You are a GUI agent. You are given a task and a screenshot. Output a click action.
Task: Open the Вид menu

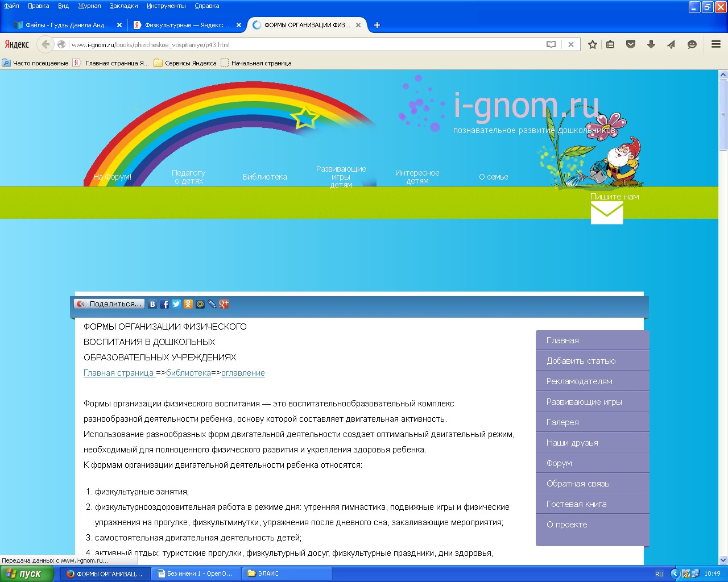click(x=63, y=6)
